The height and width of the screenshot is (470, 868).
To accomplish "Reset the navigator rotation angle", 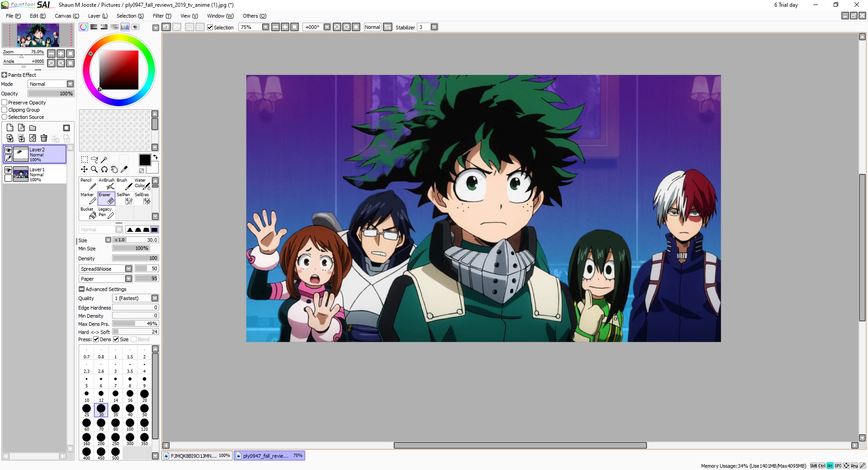I will (x=70, y=63).
